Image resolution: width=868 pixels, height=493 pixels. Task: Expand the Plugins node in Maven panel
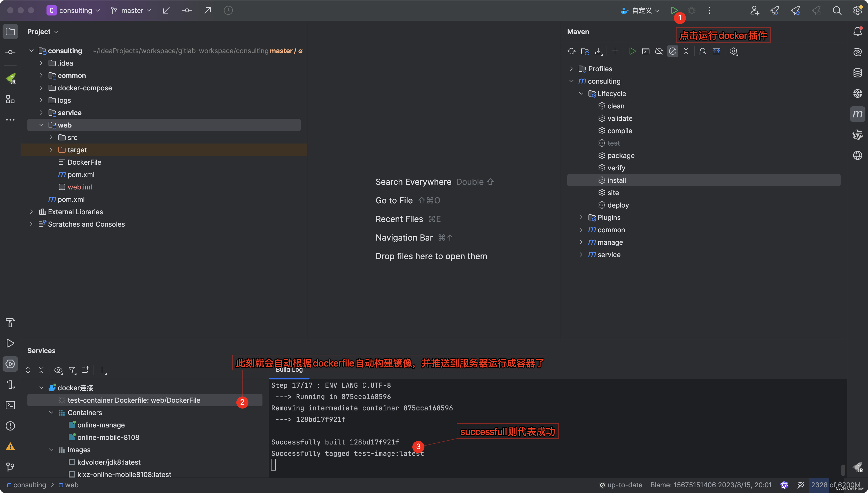click(581, 217)
